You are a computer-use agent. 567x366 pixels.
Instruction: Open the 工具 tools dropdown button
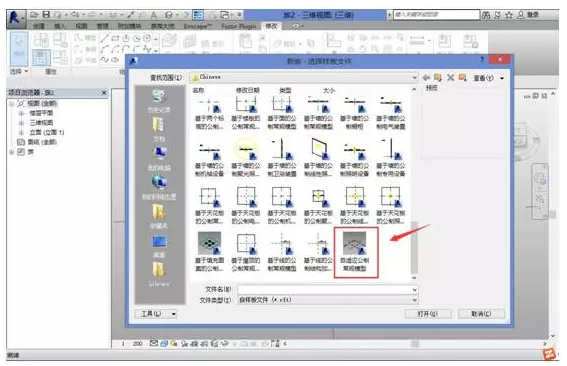click(156, 314)
